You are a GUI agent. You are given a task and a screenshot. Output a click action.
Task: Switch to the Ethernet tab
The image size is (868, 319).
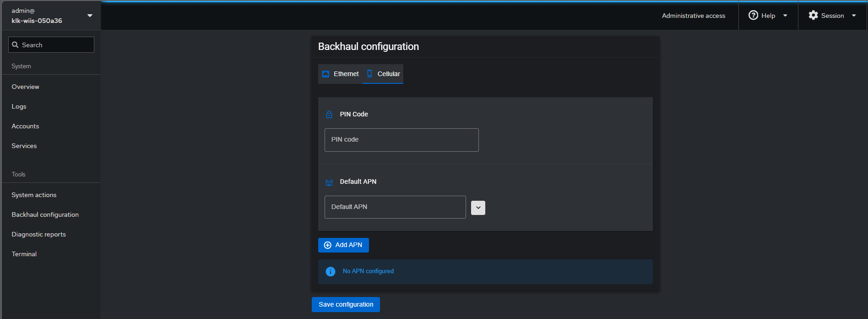tap(340, 74)
